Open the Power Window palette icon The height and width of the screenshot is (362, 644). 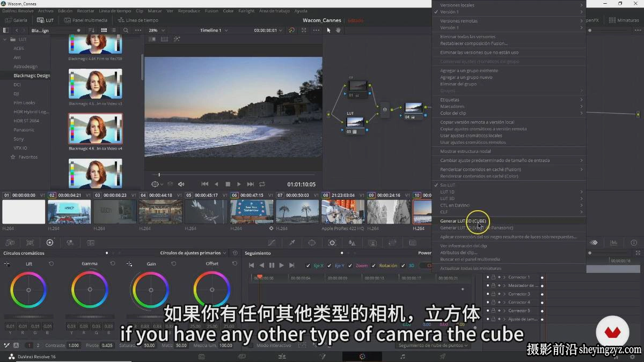(312, 243)
